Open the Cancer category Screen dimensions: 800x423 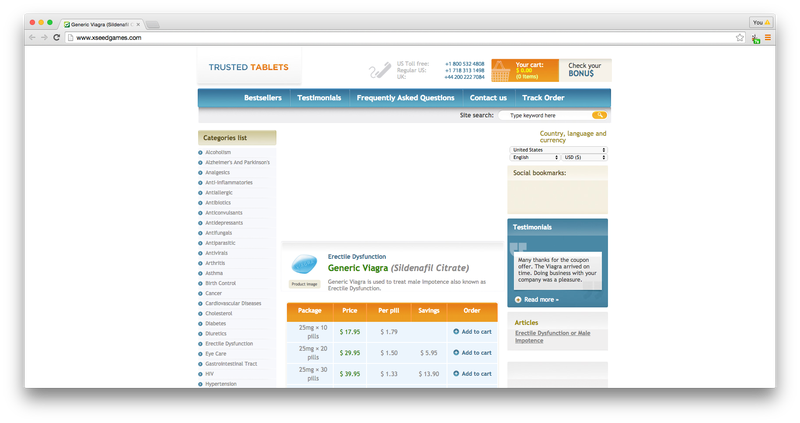pos(213,293)
